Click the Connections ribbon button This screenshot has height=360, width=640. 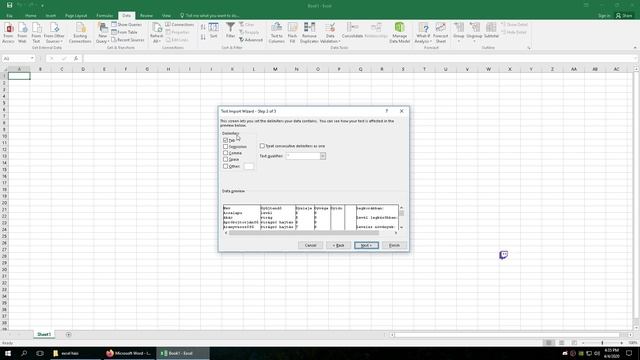point(180,24)
